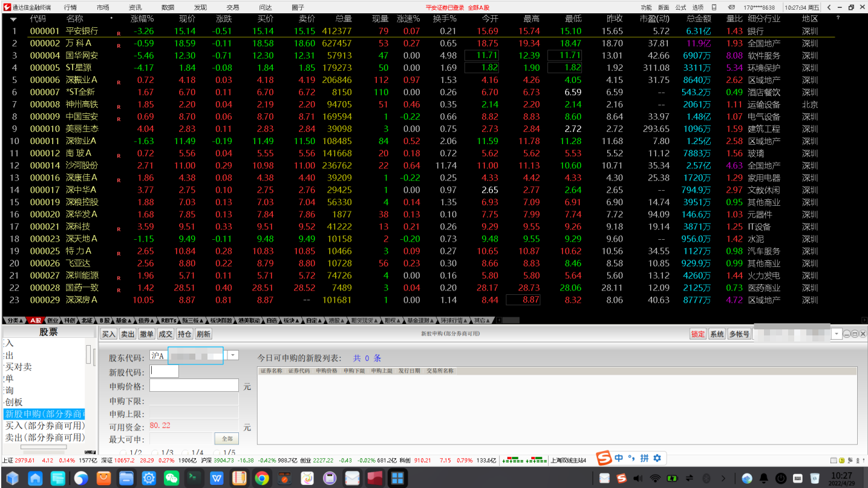Open the terminal icon in the dock
Viewport: 868px width, 488px height.
(x=194, y=478)
